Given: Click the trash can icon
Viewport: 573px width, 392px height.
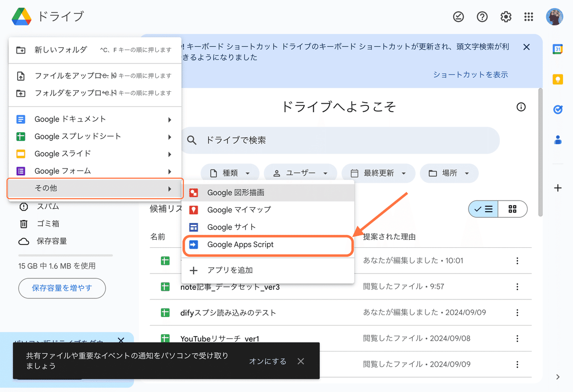Looking at the screenshot, I should click(23, 223).
